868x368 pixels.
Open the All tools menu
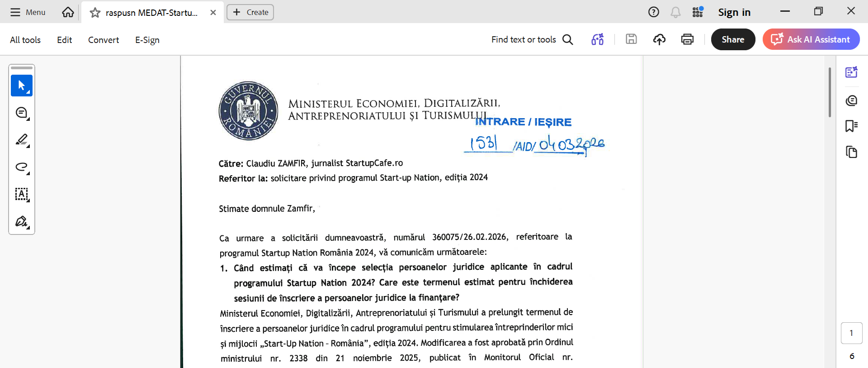[25, 40]
